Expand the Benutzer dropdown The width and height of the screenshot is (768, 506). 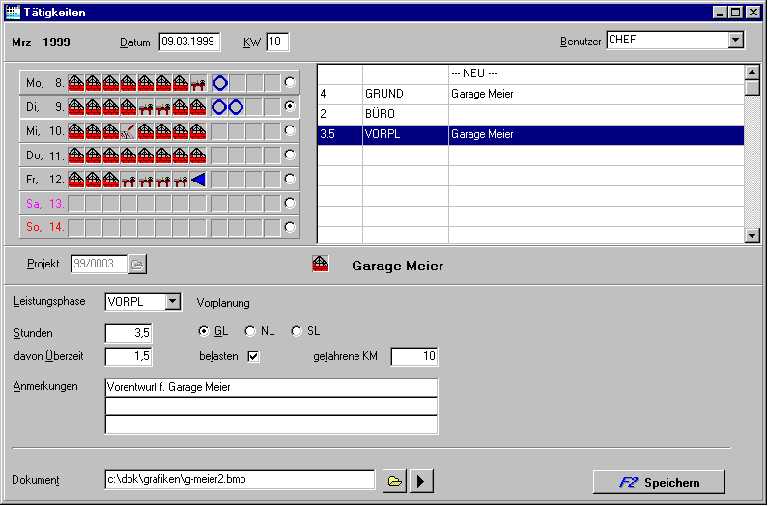tap(736, 41)
